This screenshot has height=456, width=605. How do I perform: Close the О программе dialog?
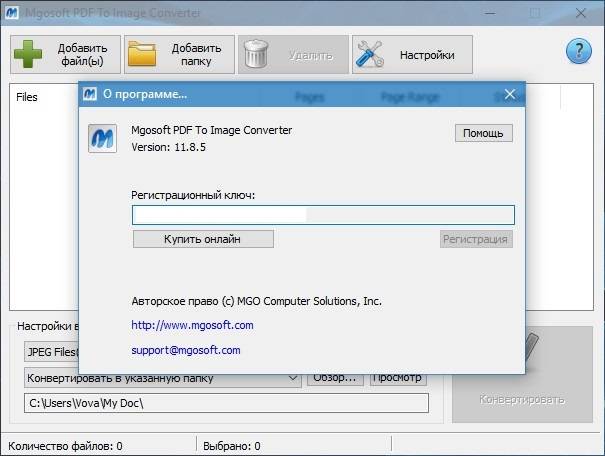coord(510,94)
